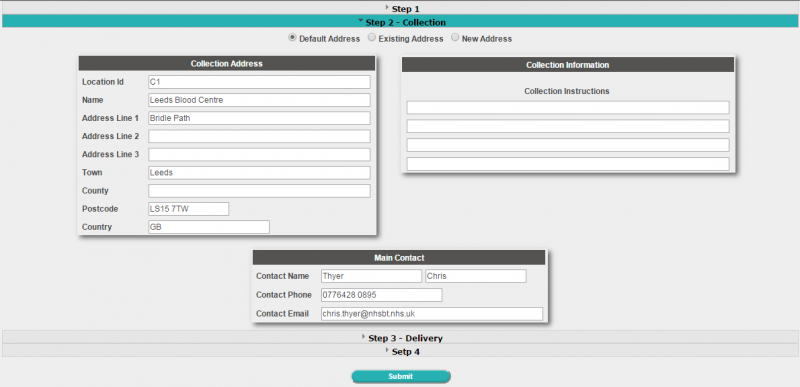The image size is (800, 387).
Task: Select the New Address radio button
Action: point(455,38)
